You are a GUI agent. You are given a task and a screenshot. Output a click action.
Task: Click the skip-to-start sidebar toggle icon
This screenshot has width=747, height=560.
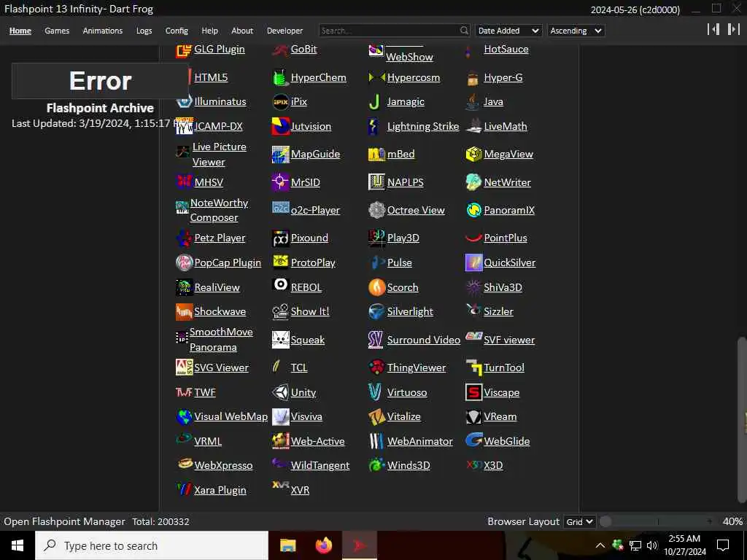pyautogui.click(x=713, y=29)
